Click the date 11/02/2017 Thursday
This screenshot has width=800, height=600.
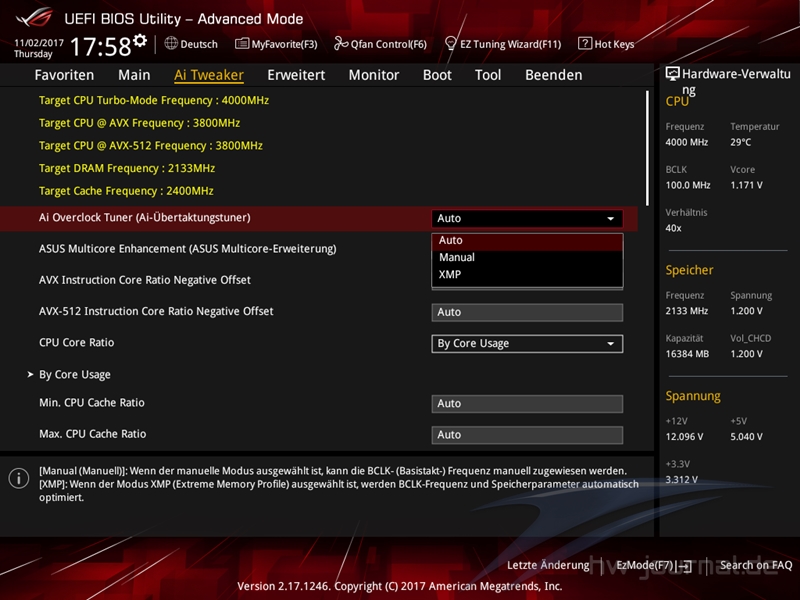point(39,48)
